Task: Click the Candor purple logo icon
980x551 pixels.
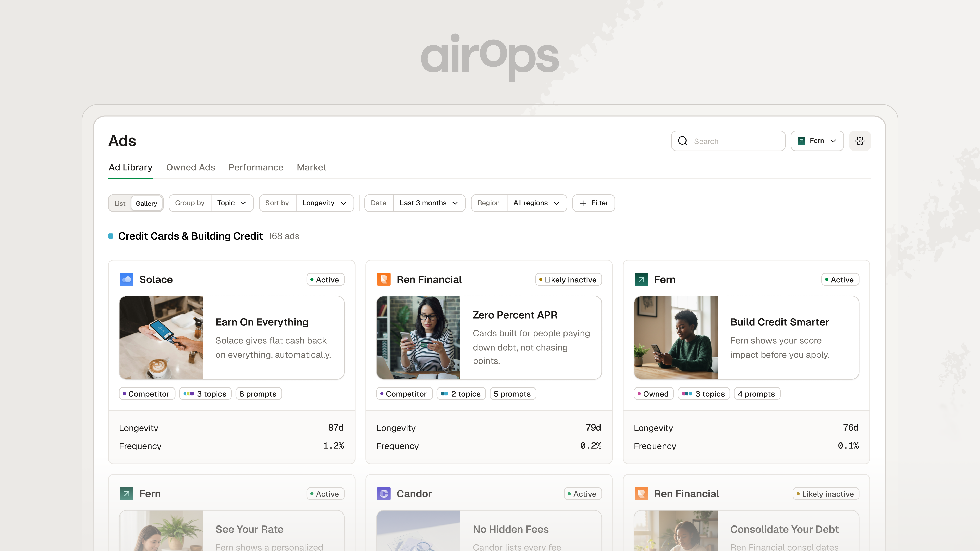Action: pos(384,494)
